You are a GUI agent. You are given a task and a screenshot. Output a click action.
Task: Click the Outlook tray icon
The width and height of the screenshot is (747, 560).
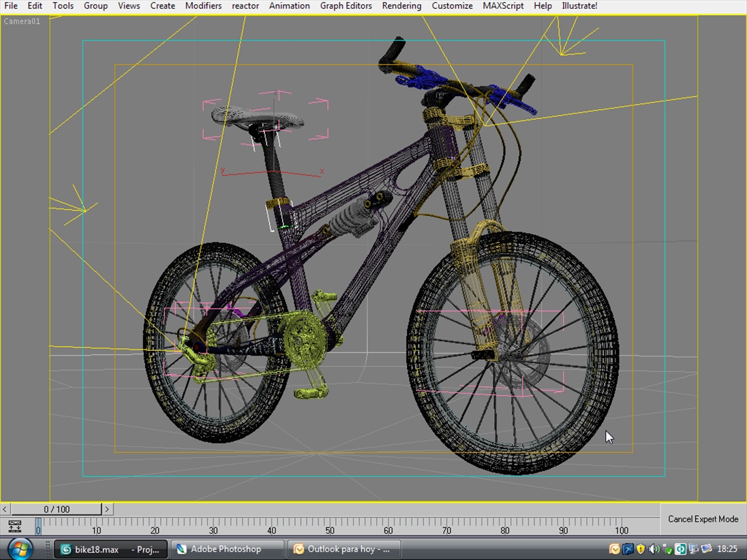point(614,549)
